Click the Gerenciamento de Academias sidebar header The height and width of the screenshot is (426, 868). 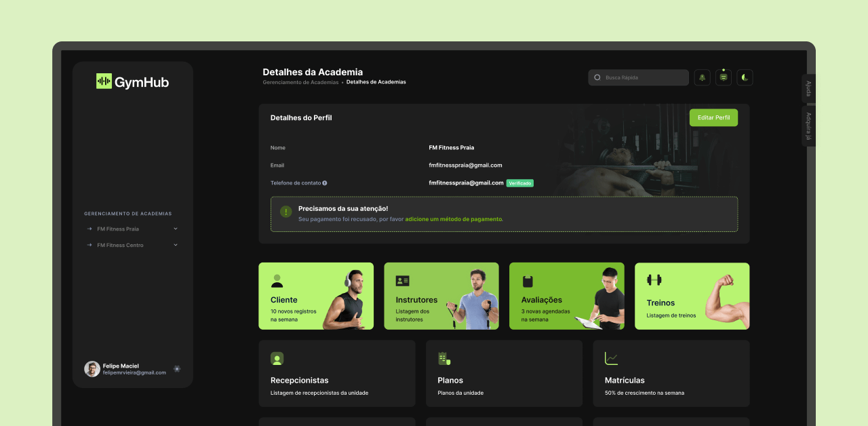pos(128,214)
